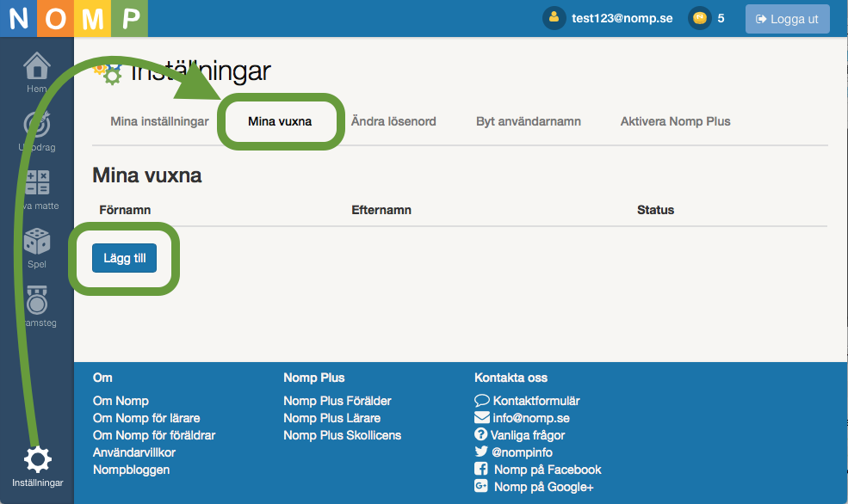Screen dimensions: 848x504
Task: Open the Hem house icon in sidebar
Action: pyautogui.click(x=37, y=67)
